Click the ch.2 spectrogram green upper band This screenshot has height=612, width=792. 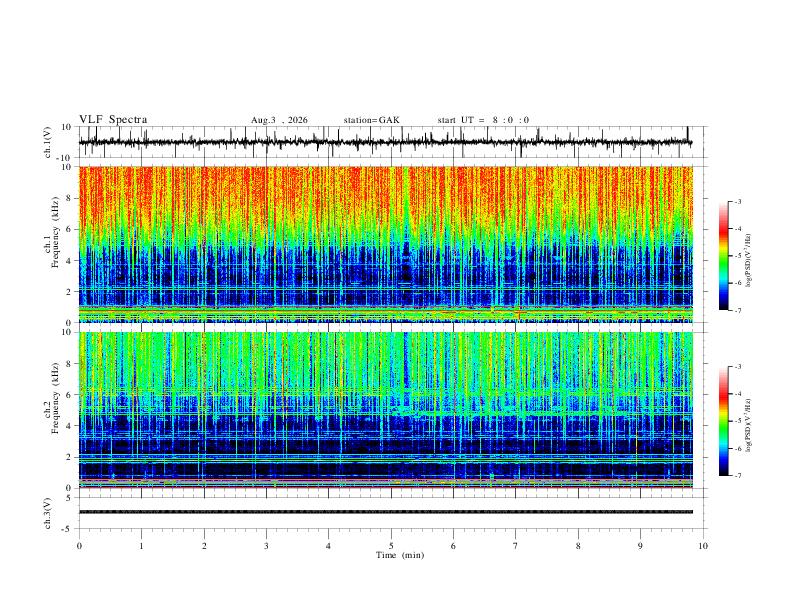click(385, 361)
